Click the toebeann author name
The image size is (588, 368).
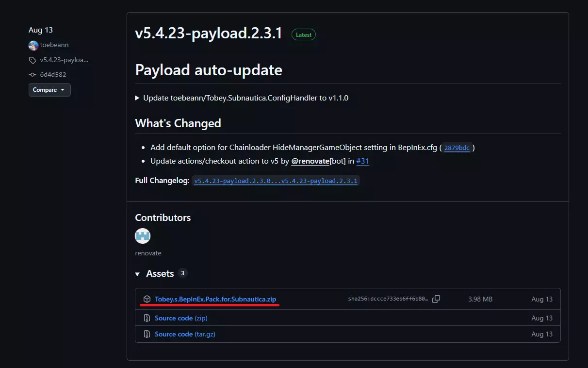(54, 45)
